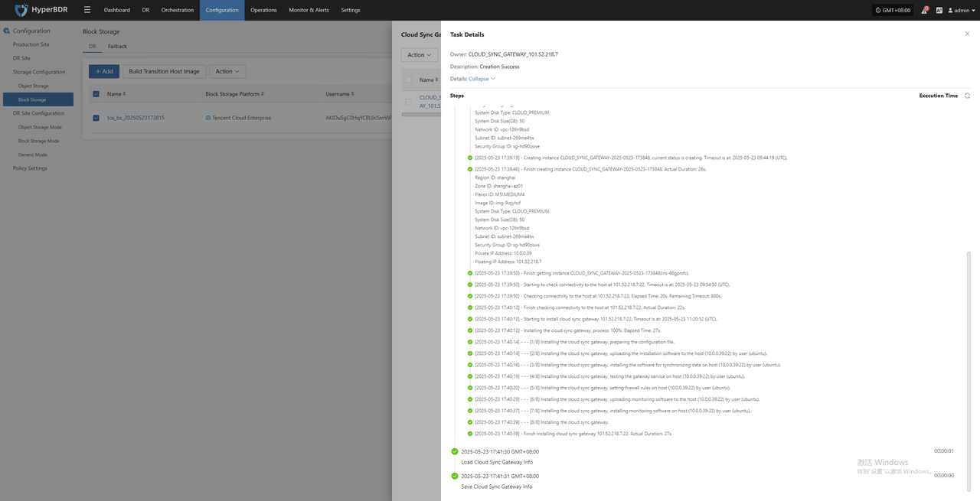
Task: Click green check next to Finish installing cloud sync gateway
Action: pyautogui.click(x=470, y=434)
